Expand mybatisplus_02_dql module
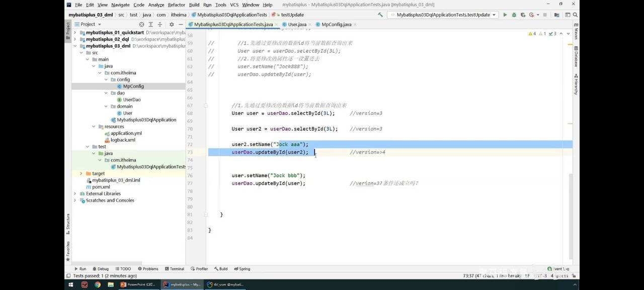 click(x=75, y=39)
